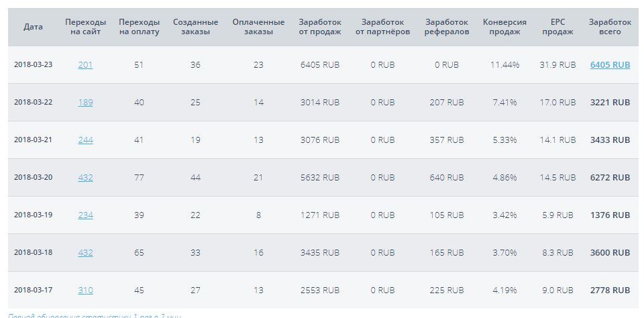This screenshot has width=644, height=318.
Task: Open the 244 site visits link
Action: [x=85, y=140]
